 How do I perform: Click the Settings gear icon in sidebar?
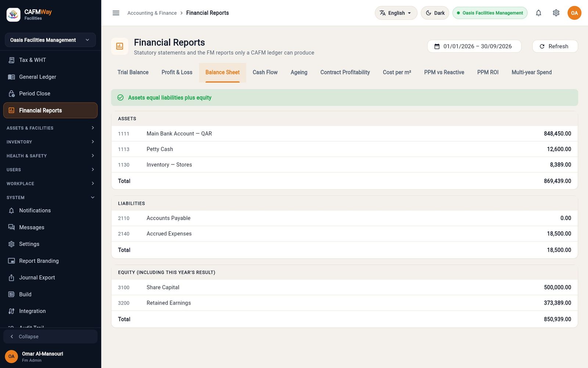click(x=11, y=244)
